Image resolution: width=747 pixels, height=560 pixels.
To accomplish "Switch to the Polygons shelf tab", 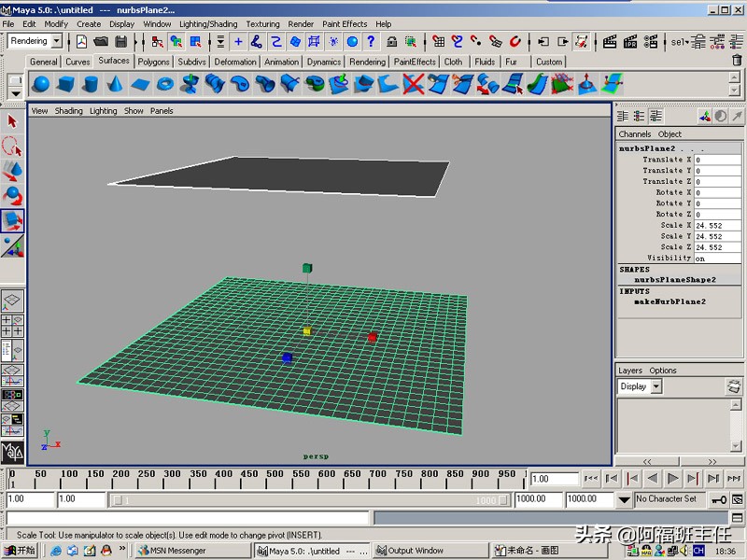I will [154, 62].
